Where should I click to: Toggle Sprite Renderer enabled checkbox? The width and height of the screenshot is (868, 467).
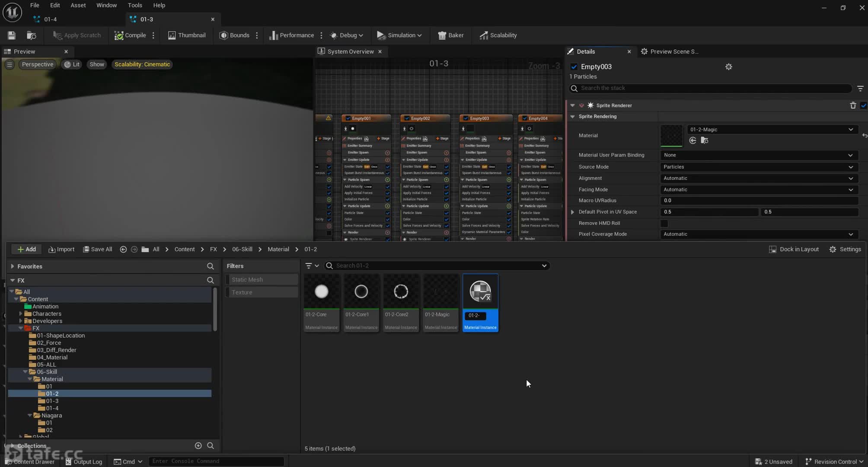point(864,106)
